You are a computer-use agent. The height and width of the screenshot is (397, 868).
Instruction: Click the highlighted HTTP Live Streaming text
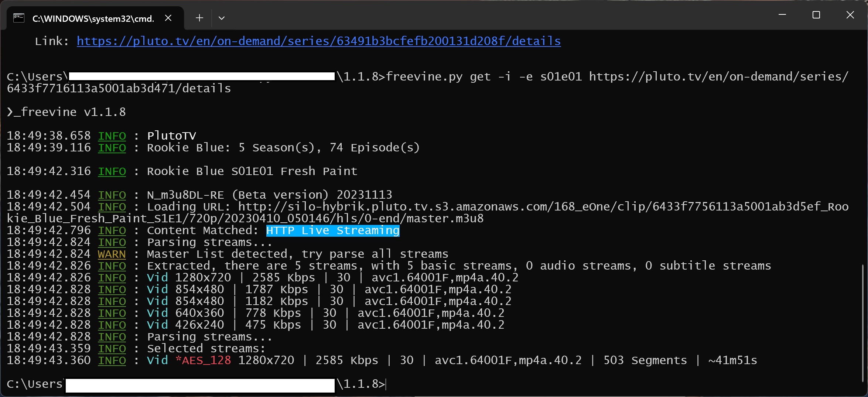point(332,230)
